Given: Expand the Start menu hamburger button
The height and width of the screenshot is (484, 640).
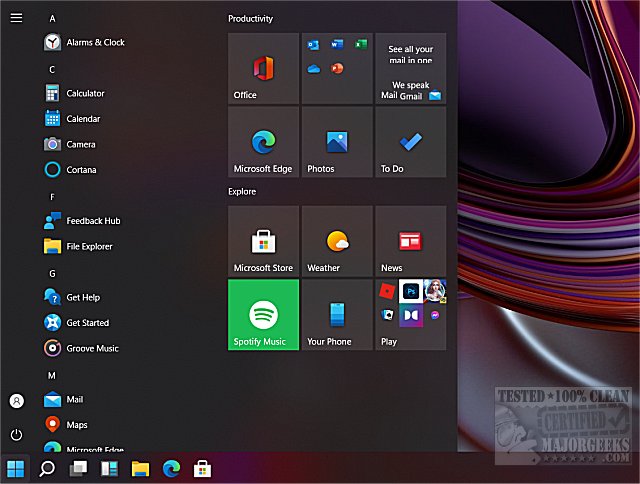Looking at the screenshot, I should 16,17.
